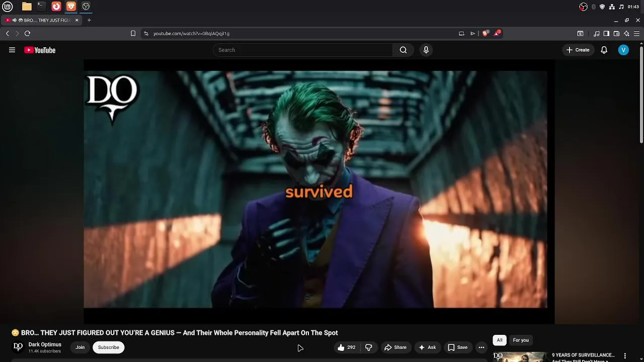Like the video with 292 likes
The height and width of the screenshot is (362, 644).
point(347,347)
